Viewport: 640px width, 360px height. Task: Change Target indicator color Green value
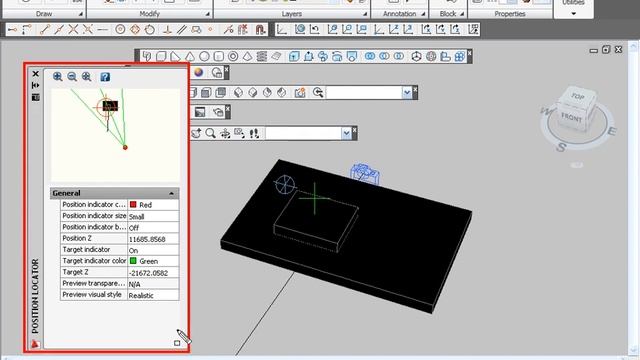153,261
